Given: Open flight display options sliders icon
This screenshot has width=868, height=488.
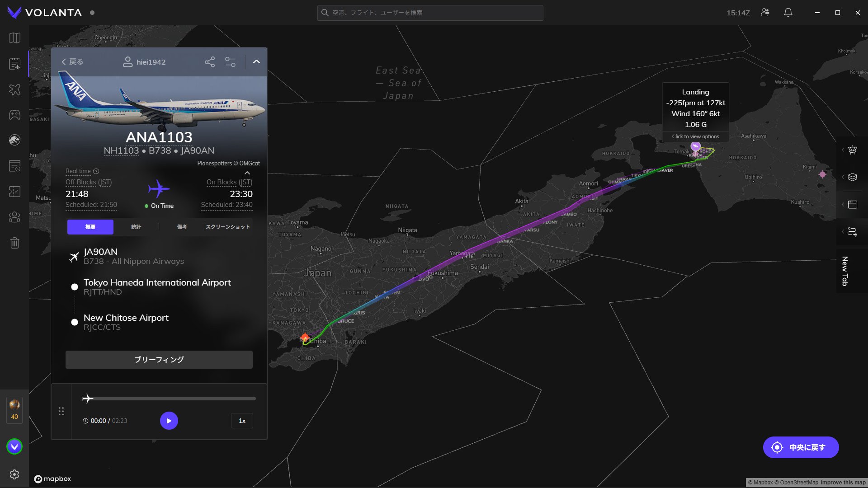Looking at the screenshot, I should (x=231, y=62).
